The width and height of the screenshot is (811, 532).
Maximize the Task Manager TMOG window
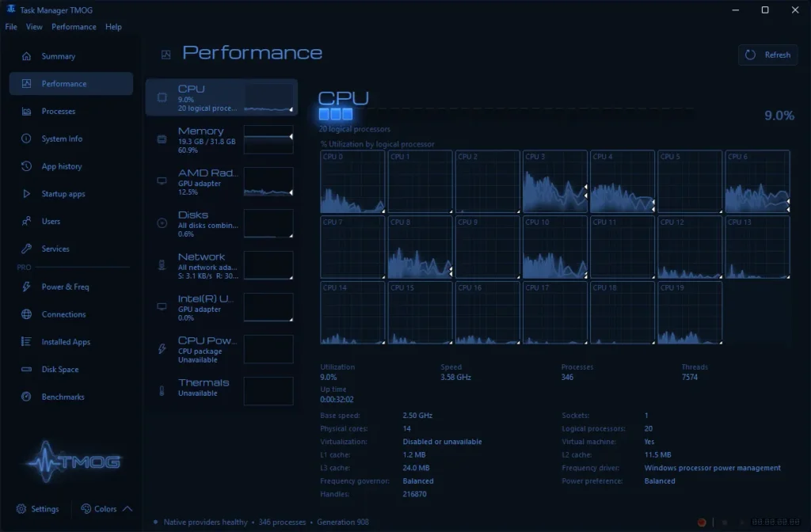765,9
